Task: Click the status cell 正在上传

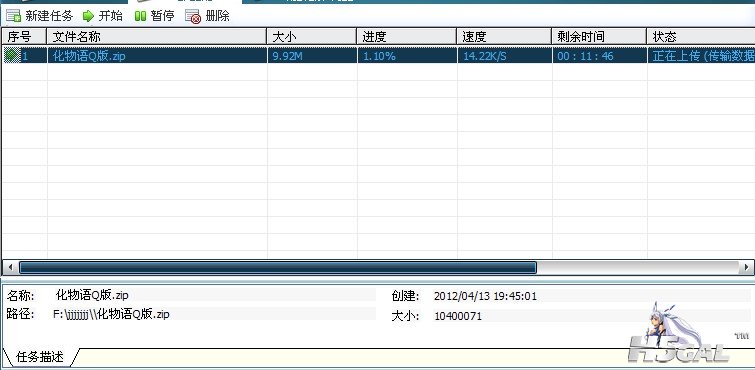Action: tap(703, 56)
